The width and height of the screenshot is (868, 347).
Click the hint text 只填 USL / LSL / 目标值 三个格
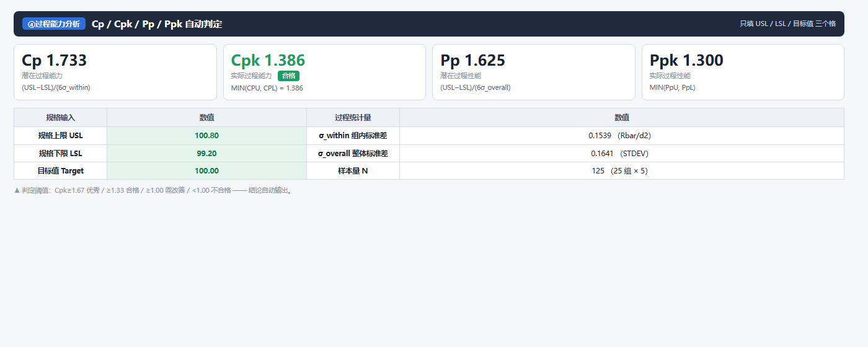point(787,24)
